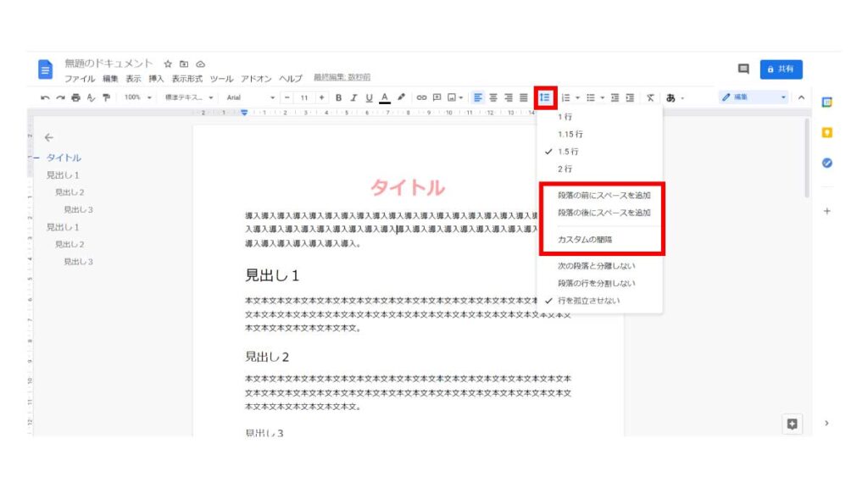The width and height of the screenshot is (868, 488).
Task: Open the highlight color pen
Action: (401, 97)
